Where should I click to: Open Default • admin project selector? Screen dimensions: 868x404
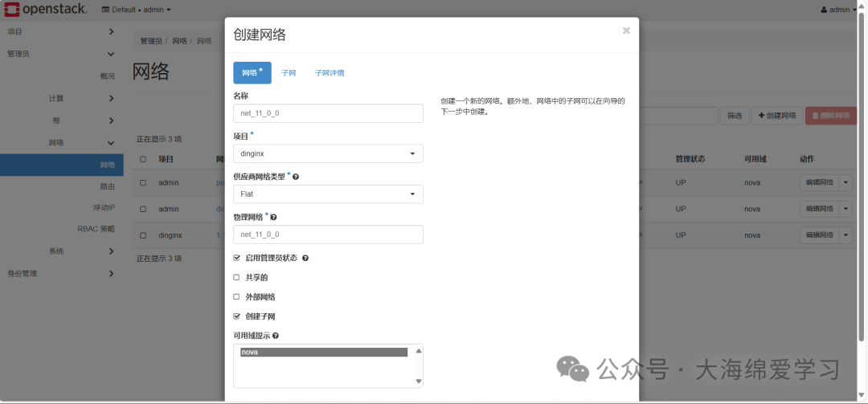(x=136, y=10)
